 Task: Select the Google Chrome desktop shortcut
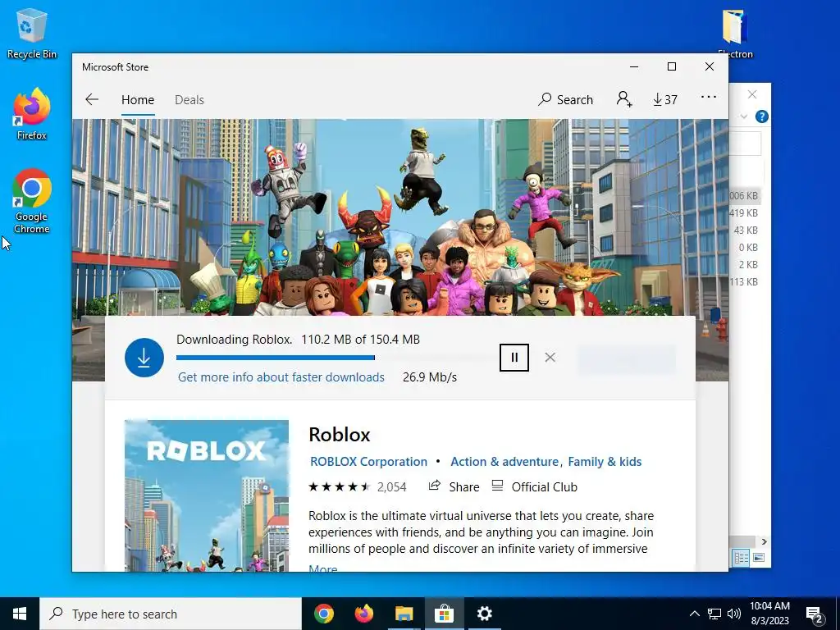coord(32,201)
